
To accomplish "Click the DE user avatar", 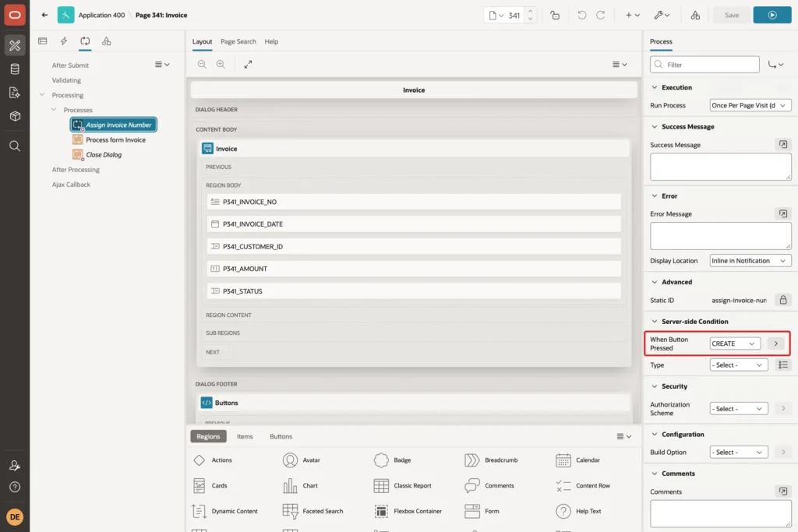I will (x=15, y=516).
